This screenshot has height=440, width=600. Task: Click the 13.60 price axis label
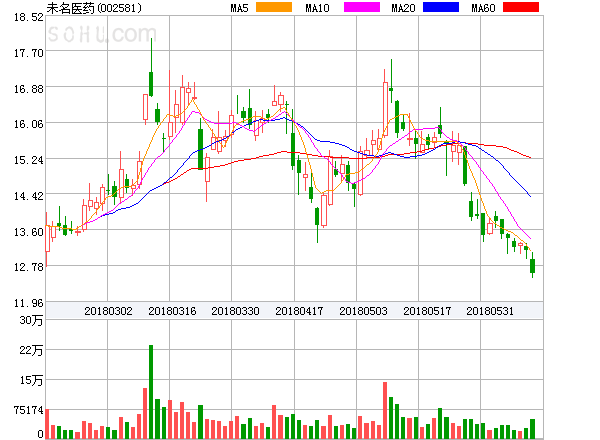29,232
